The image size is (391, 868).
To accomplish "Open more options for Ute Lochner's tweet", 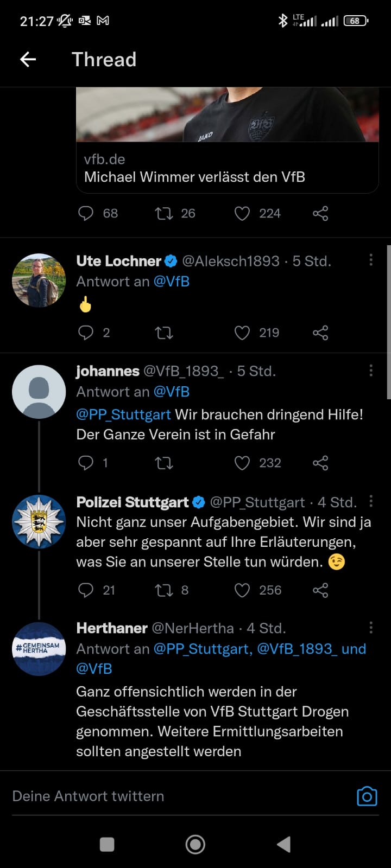I will (x=371, y=260).
